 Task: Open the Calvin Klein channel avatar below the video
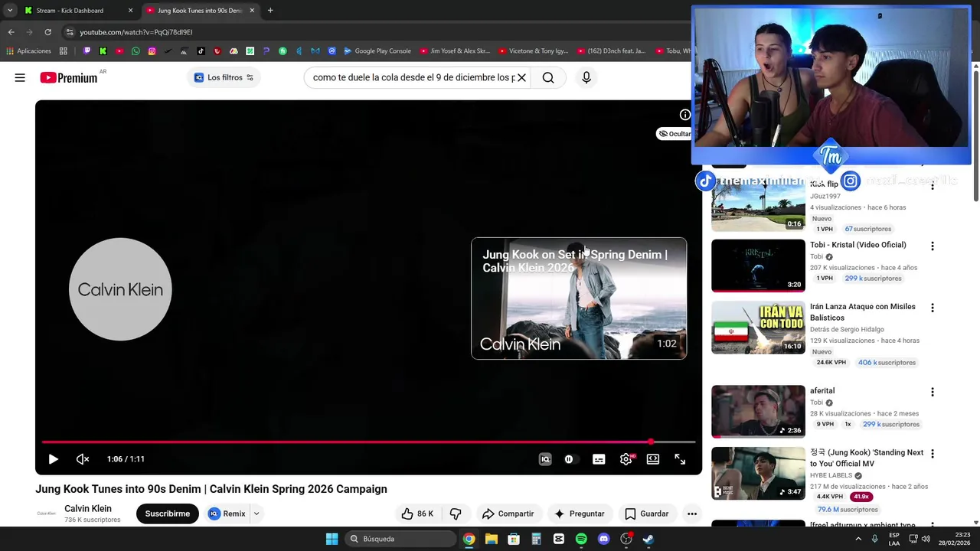coord(47,514)
